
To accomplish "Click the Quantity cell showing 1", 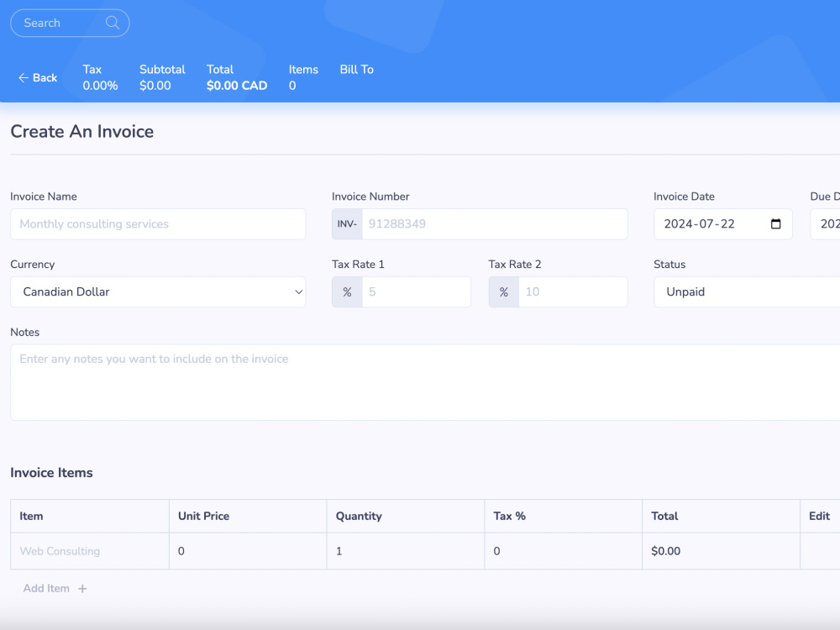I will click(x=406, y=551).
